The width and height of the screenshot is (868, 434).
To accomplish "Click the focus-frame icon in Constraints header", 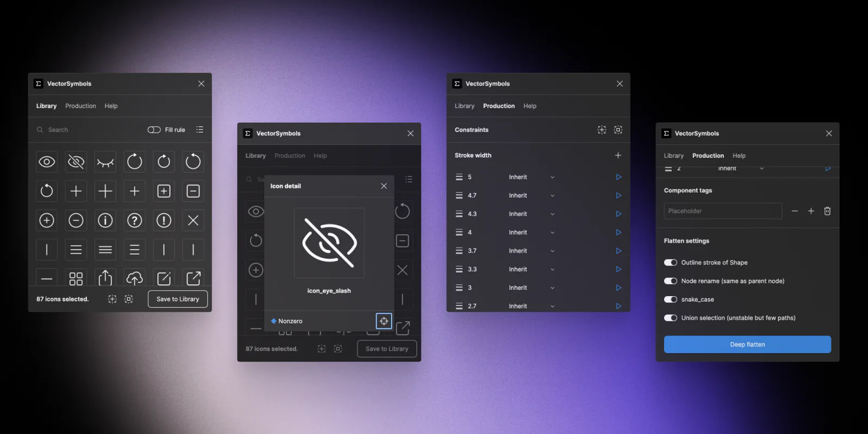I will [618, 130].
